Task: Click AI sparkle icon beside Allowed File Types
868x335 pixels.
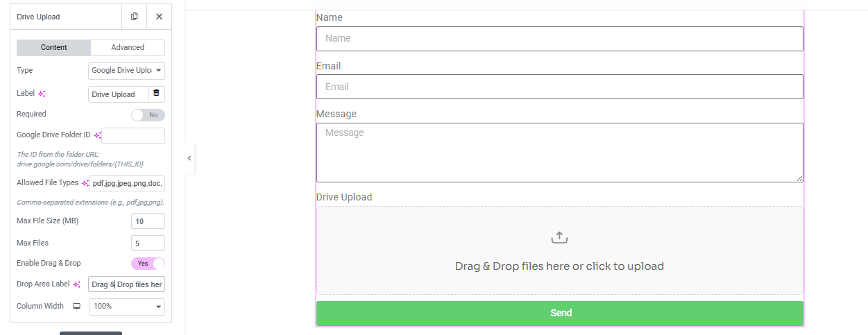Action: point(85,184)
